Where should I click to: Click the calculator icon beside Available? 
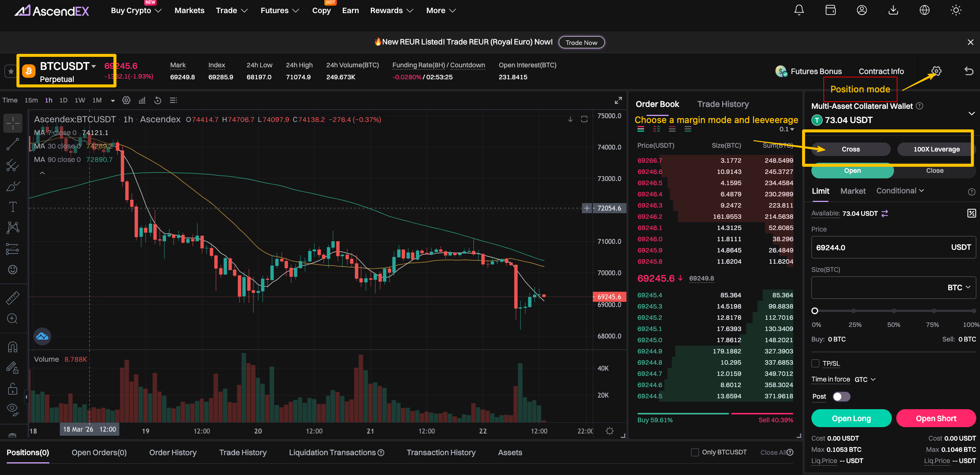[x=971, y=213]
